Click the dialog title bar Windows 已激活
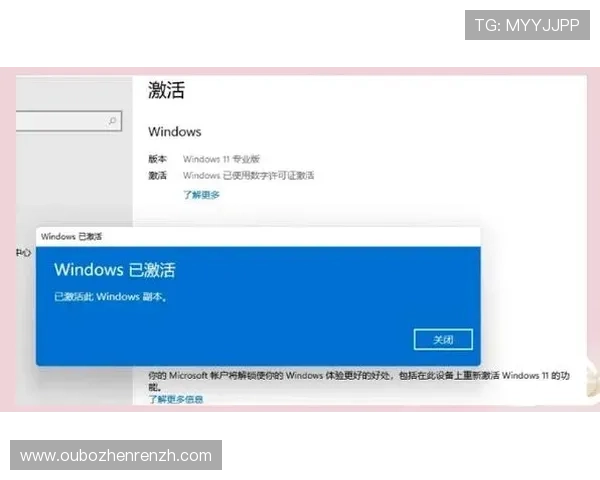The width and height of the screenshot is (600, 480). [x=258, y=237]
